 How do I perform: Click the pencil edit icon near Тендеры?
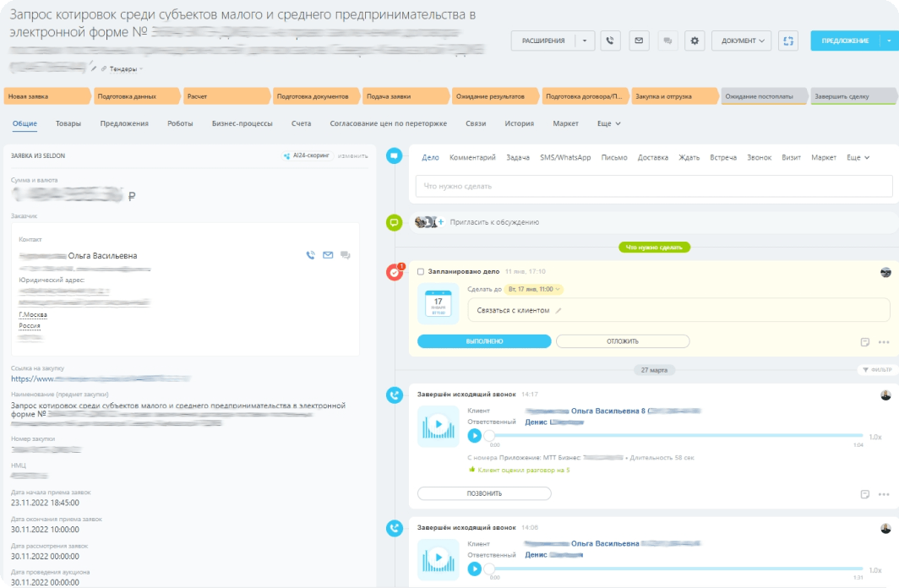pos(94,68)
